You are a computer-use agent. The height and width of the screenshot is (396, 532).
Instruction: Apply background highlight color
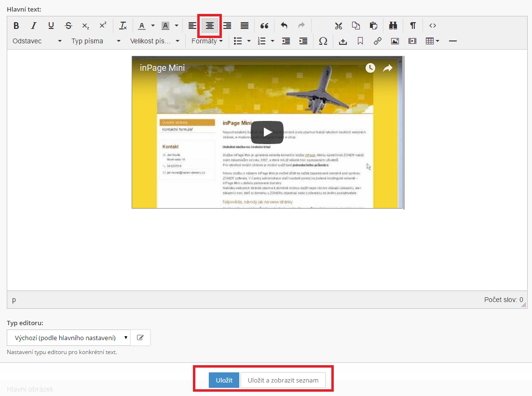tap(165, 26)
